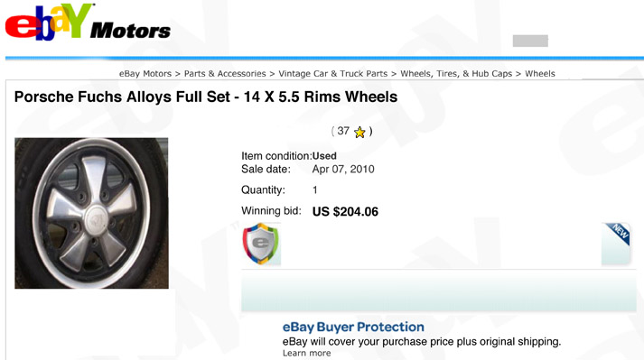Screen dimensions: 644x360
Task: Open the Porsche Fuchs wheel photo
Action: point(91,213)
